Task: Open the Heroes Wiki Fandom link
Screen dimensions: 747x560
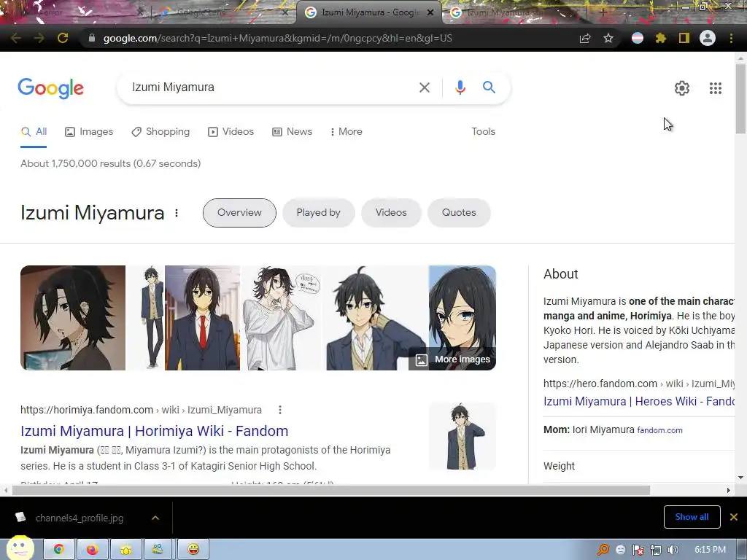Action: (x=639, y=402)
